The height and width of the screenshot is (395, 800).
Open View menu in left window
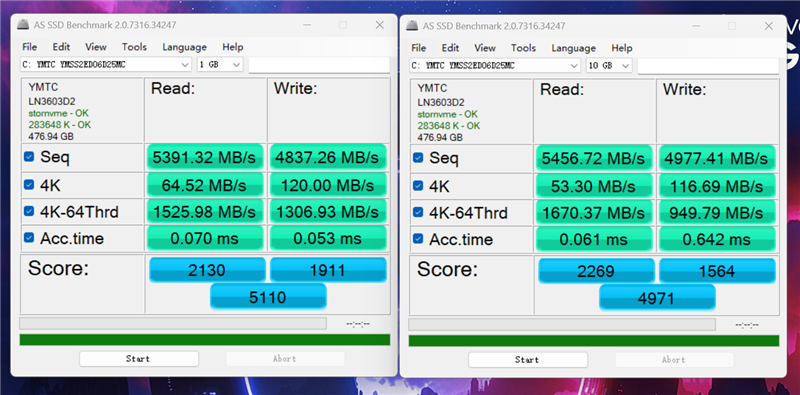click(x=96, y=47)
